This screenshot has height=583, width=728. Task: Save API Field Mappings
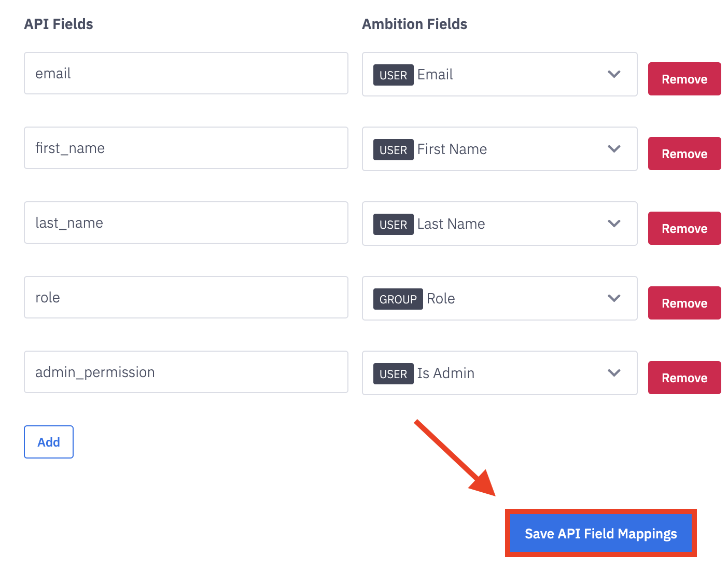[x=600, y=533]
